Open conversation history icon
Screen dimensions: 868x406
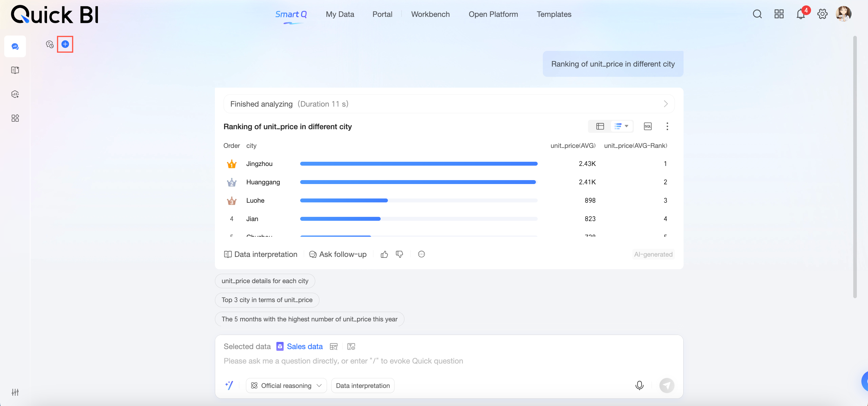49,44
